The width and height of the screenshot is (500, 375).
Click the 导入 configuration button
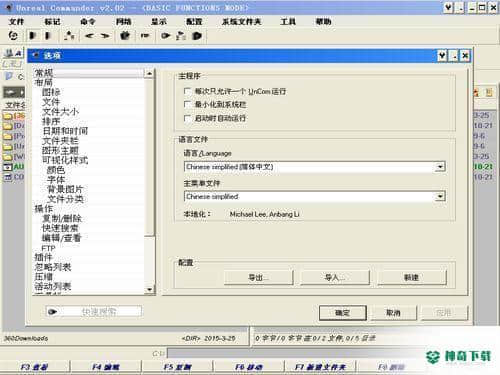[335, 277]
